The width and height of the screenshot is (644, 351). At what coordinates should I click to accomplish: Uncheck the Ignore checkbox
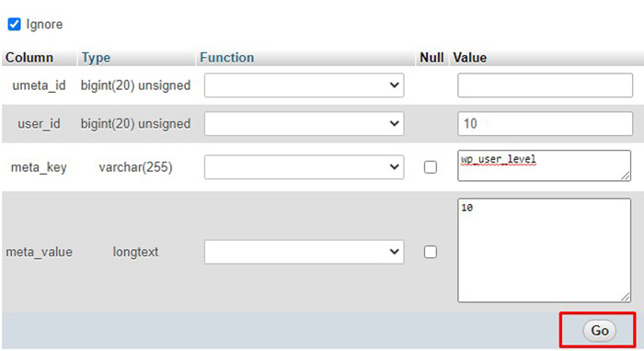point(15,24)
